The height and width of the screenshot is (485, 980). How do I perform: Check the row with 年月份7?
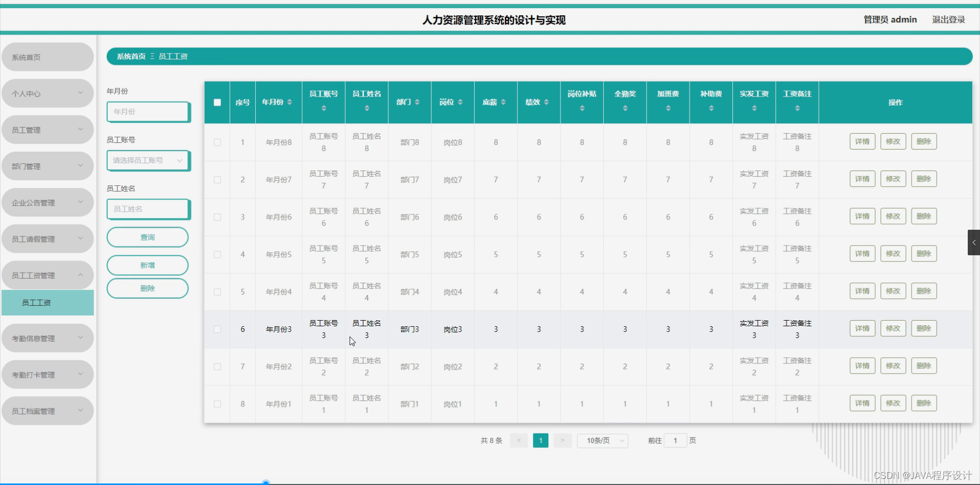click(217, 180)
